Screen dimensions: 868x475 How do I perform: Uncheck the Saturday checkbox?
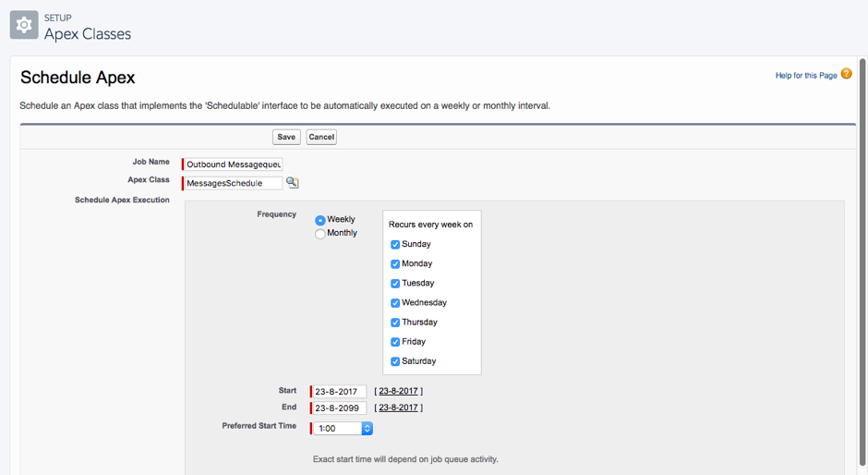[x=395, y=361]
